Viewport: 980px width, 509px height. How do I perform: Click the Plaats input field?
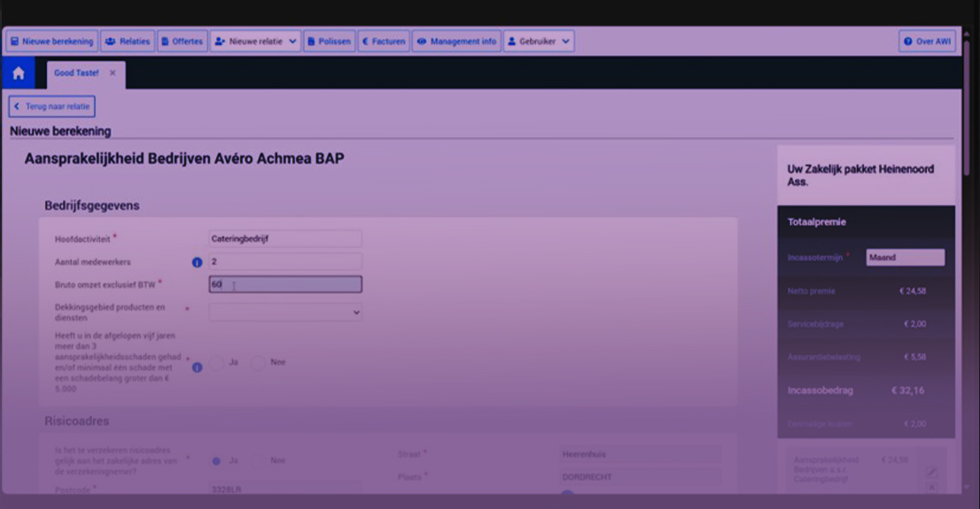coord(640,476)
